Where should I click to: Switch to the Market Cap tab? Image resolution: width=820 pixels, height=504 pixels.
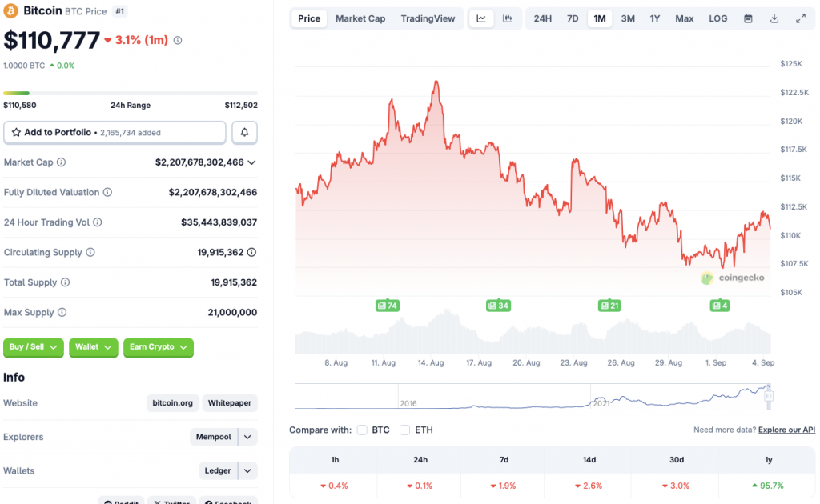(x=360, y=18)
